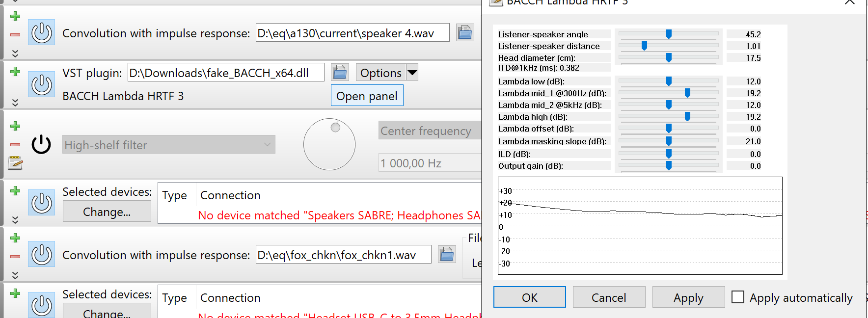
Task: Expand the speaker 4.wav convolution row chevron
Action: [x=15, y=53]
